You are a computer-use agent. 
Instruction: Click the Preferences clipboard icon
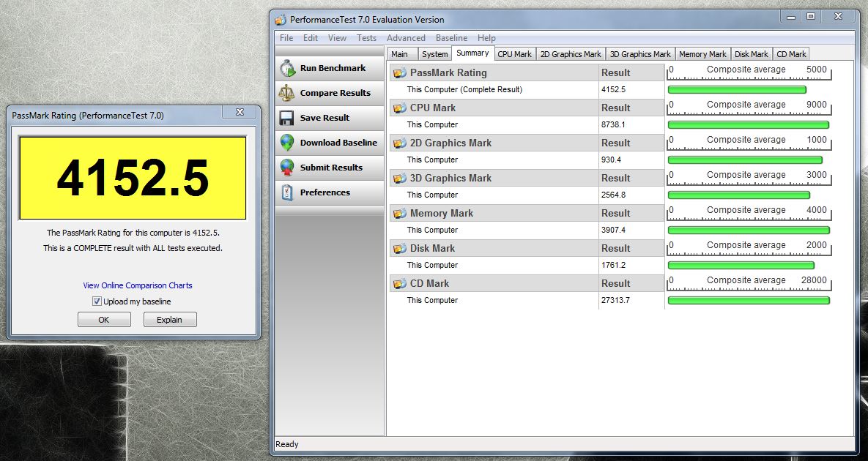click(286, 192)
